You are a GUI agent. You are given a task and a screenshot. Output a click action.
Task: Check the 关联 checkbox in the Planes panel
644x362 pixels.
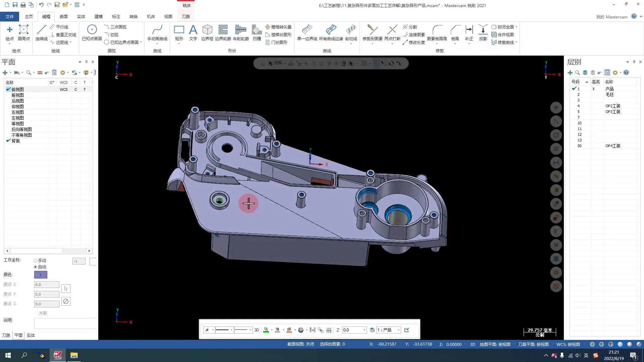[36, 313]
